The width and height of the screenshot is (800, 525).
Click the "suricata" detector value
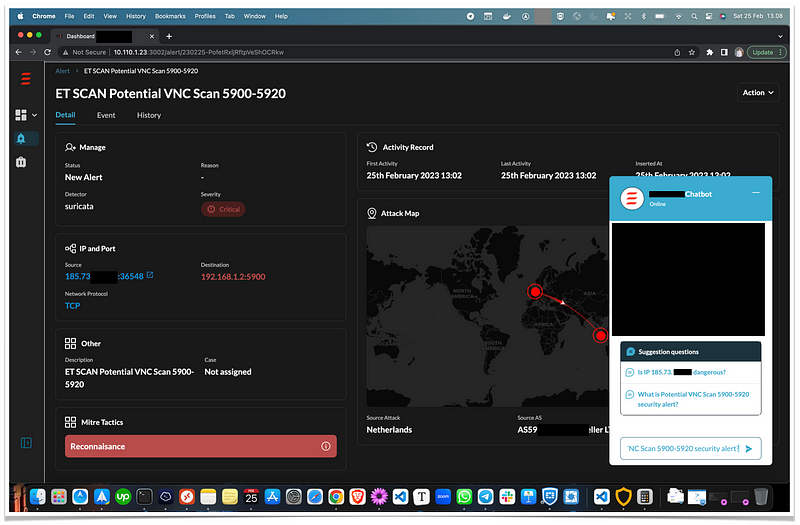[79, 207]
